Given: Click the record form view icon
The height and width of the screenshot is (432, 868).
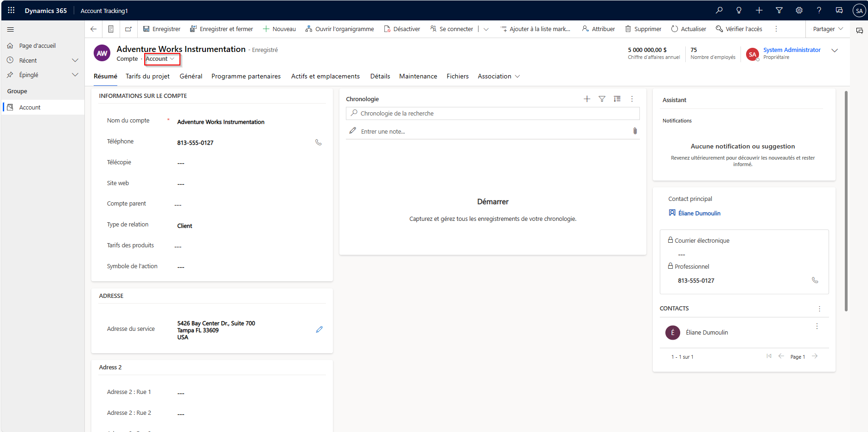Looking at the screenshot, I should click(111, 29).
